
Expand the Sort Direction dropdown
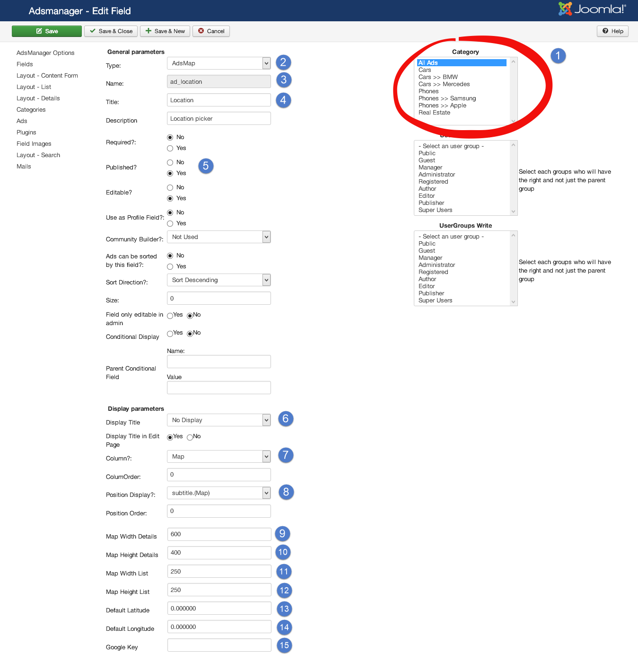[x=218, y=280]
